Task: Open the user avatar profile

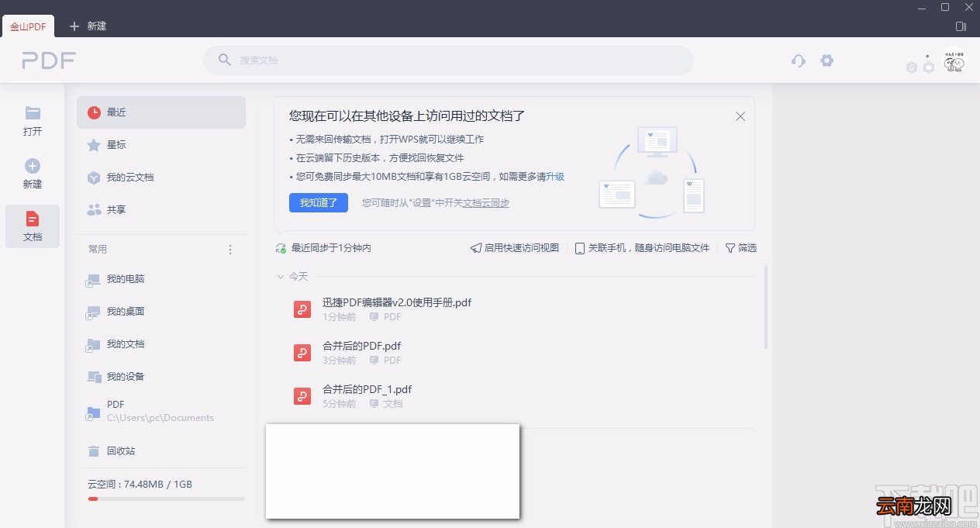Action: pyautogui.click(x=954, y=62)
